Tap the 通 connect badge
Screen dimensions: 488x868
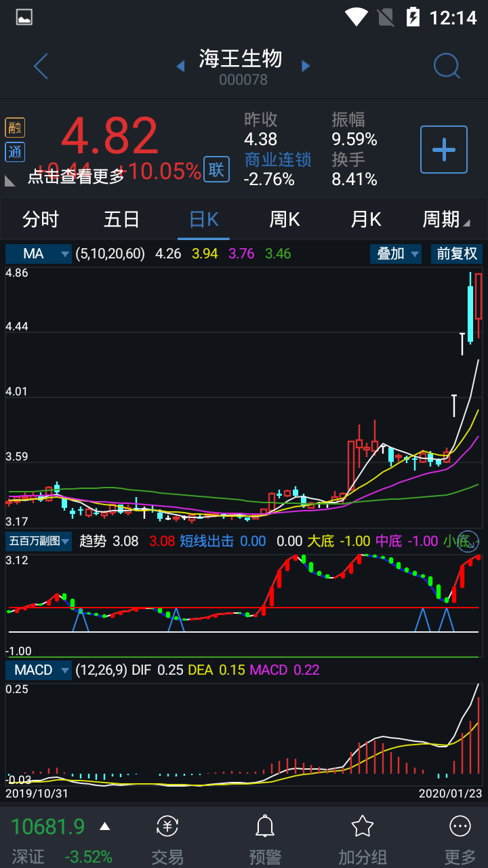[x=15, y=152]
